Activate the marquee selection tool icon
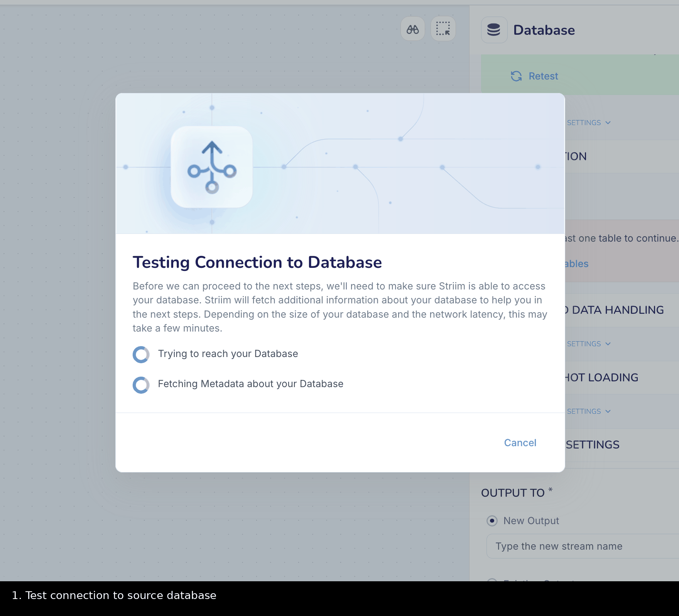The height and width of the screenshot is (616, 679). point(443,29)
